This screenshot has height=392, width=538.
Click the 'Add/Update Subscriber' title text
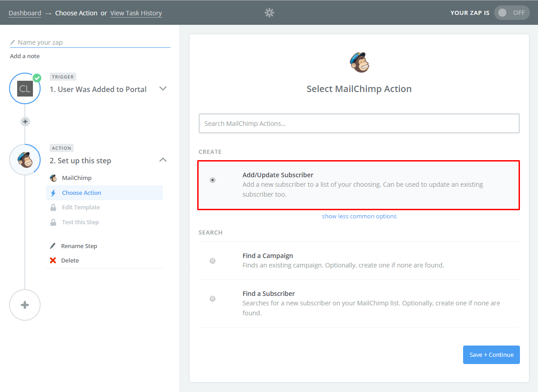[278, 175]
